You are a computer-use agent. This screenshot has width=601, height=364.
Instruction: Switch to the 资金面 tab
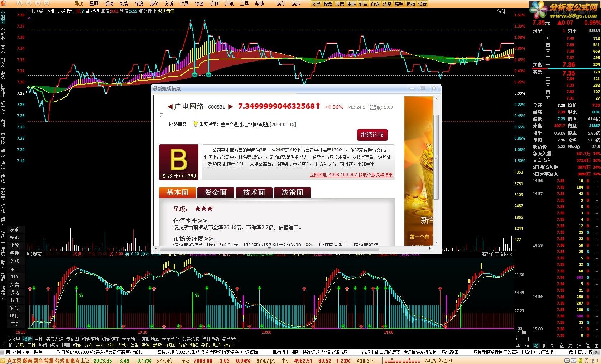click(216, 193)
